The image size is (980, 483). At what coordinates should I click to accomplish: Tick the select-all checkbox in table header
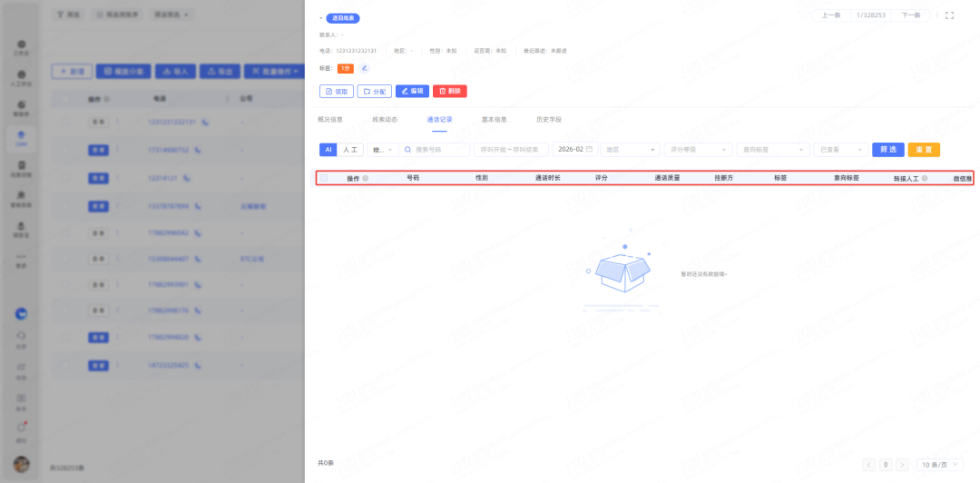click(x=324, y=178)
